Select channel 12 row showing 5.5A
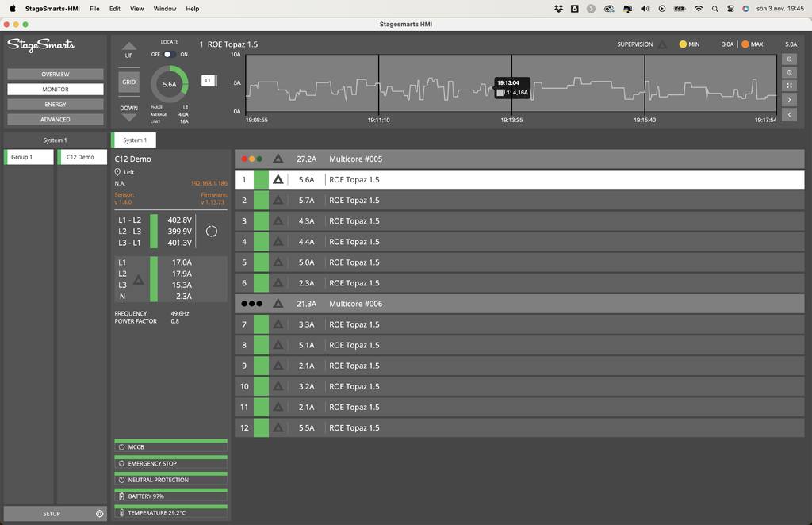This screenshot has height=525, width=812. [x=519, y=428]
